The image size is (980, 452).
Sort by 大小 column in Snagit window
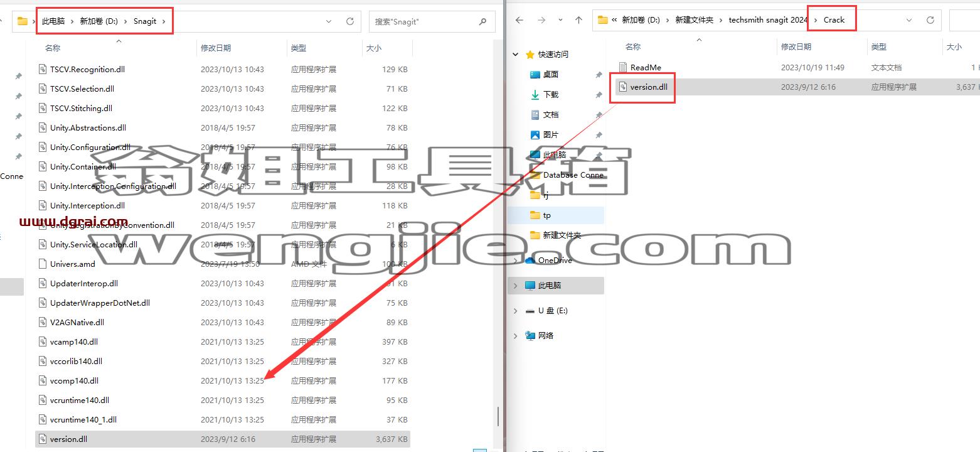click(373, 48)
